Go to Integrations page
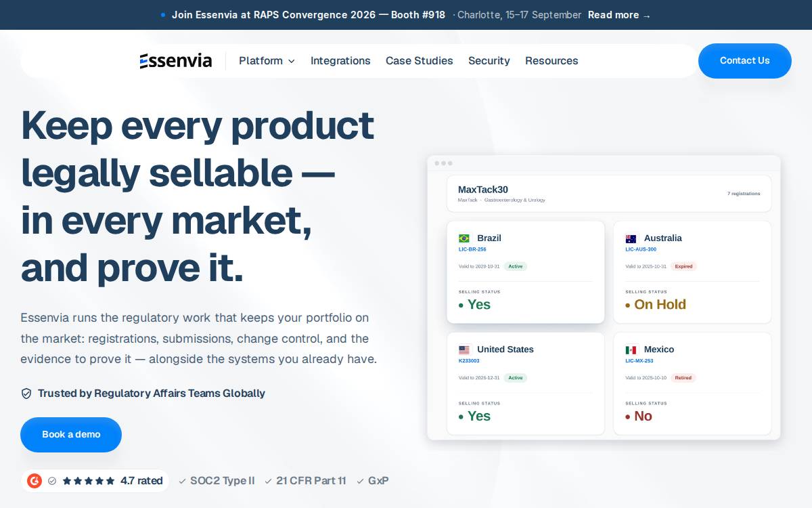The height and width of the screenshot is (508, 812). (340, 61)
